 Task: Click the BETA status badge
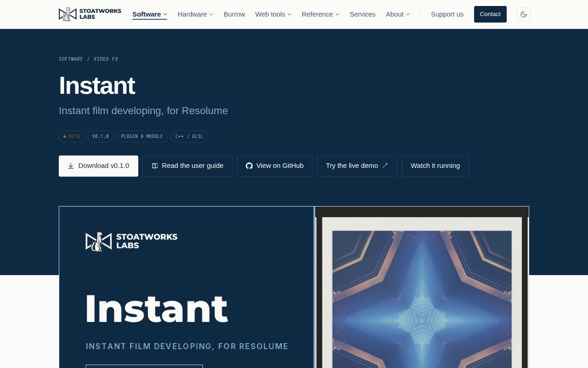point(72,137)
